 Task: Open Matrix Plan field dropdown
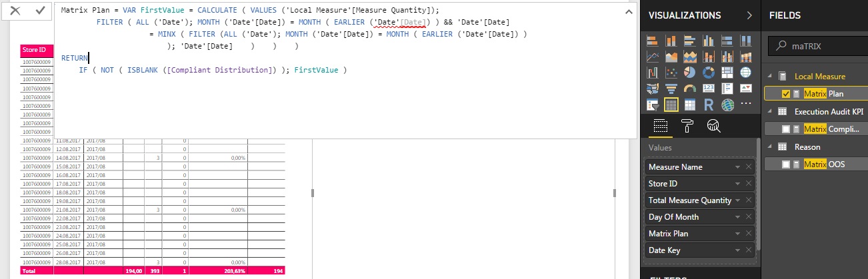tap(737, 234)
